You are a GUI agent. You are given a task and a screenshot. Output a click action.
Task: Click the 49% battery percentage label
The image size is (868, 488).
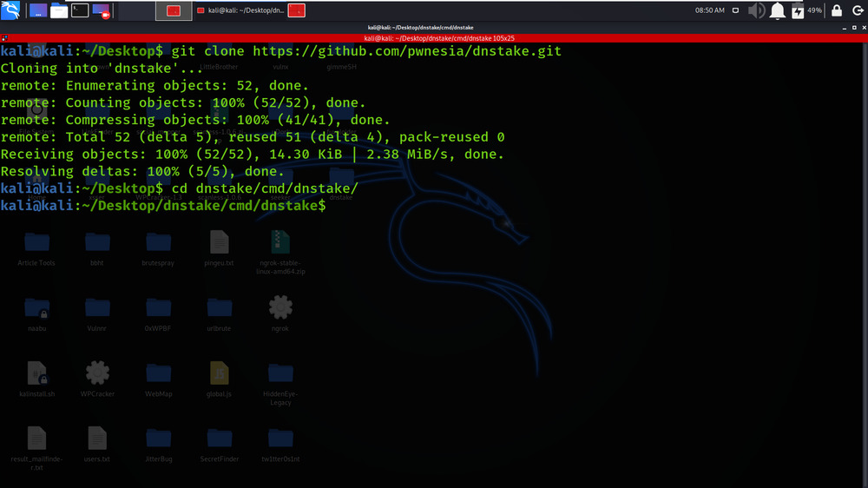coord(814,10)
